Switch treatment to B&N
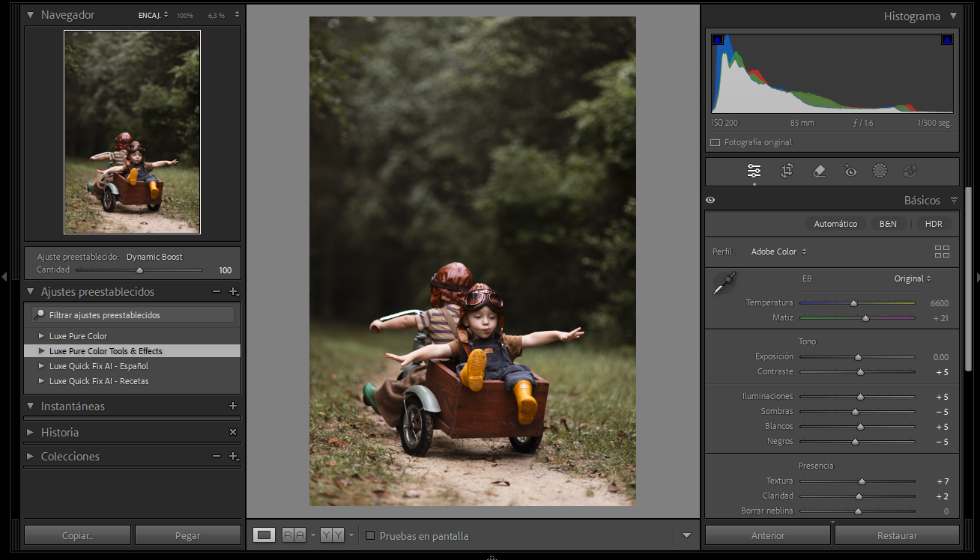This screenshot has width=980, height=560. (x=887, y=224)
